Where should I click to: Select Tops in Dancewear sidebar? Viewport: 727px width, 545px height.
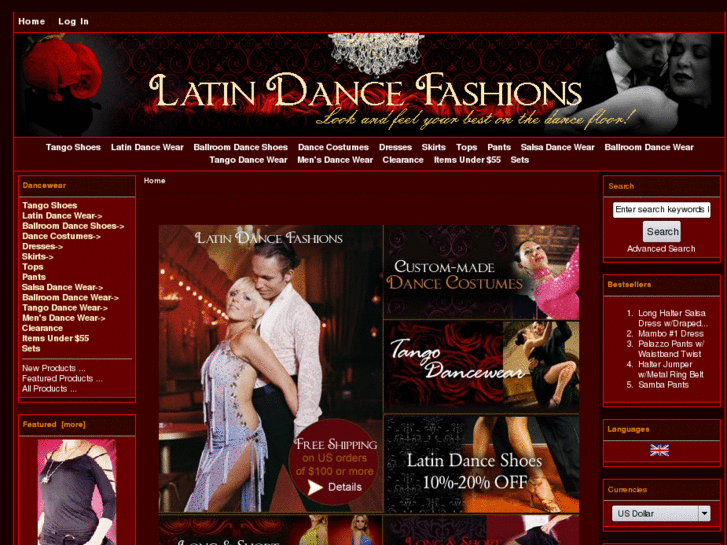click(32, 267)
